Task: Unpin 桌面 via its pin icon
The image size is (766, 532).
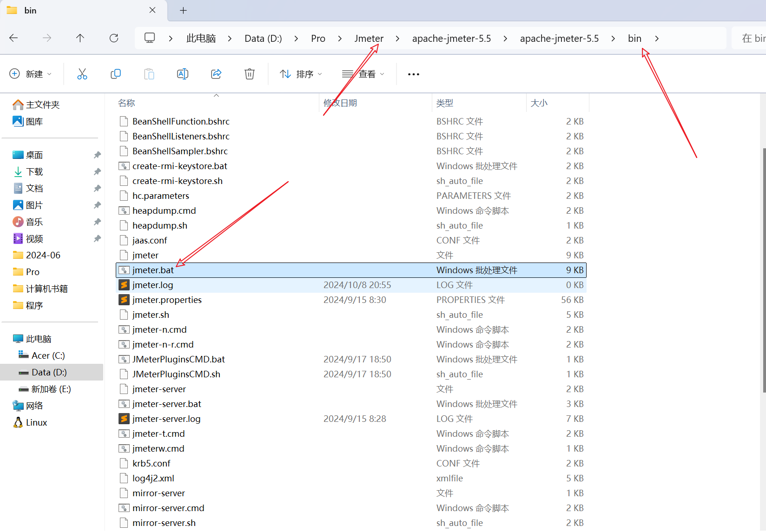Action: 97,155
